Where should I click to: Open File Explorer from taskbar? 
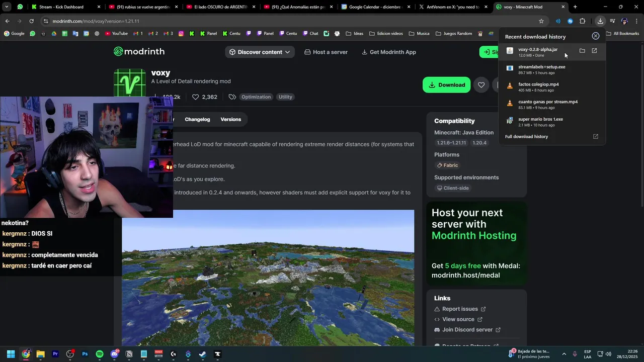pyautogui.click(x=40, y=354)
